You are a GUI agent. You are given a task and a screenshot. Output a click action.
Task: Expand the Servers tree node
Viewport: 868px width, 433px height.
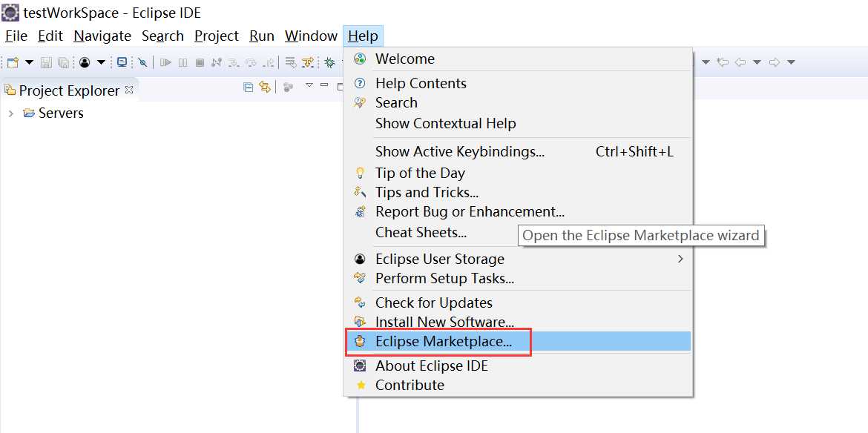pyautogui.click(x=11, y=113)
